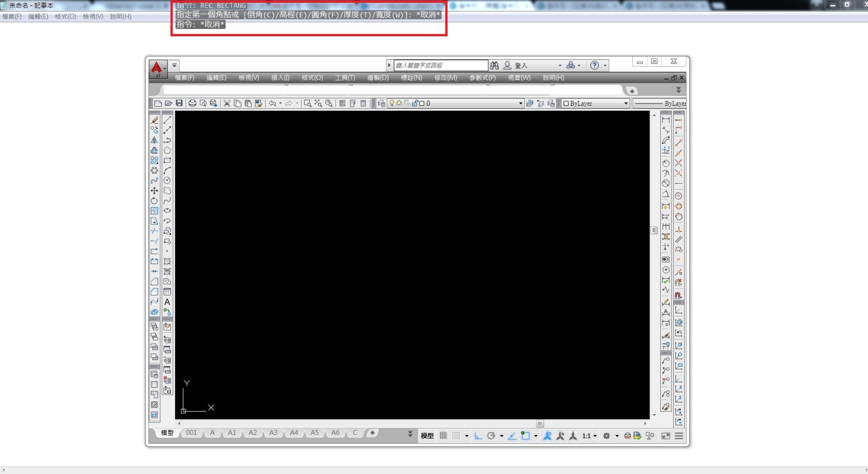Toggle grid display in status bar

click(x=443, y=435)
